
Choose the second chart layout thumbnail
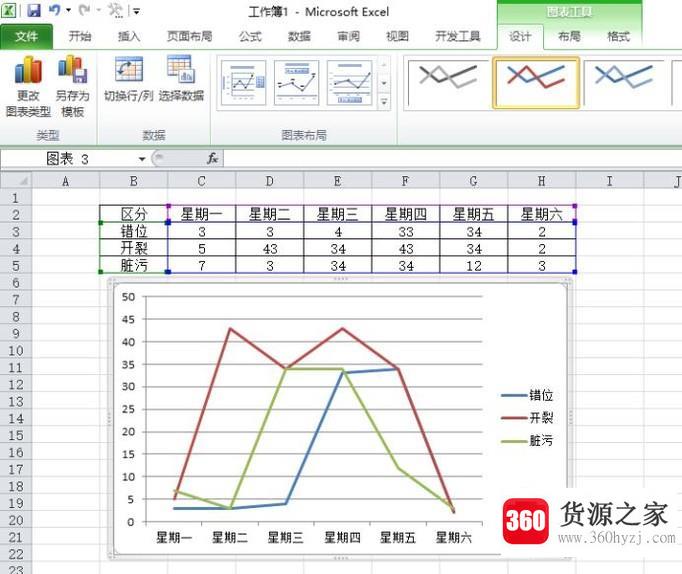tap(297, 83)
